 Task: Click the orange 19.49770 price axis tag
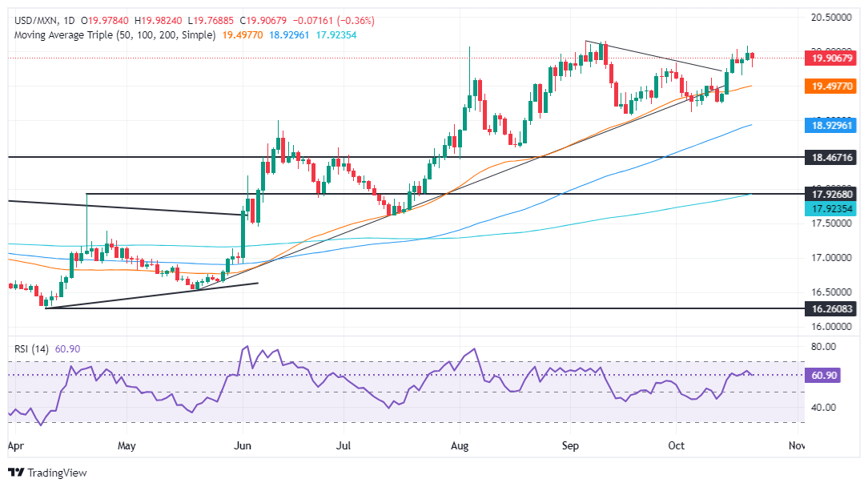tap(831, 86)
